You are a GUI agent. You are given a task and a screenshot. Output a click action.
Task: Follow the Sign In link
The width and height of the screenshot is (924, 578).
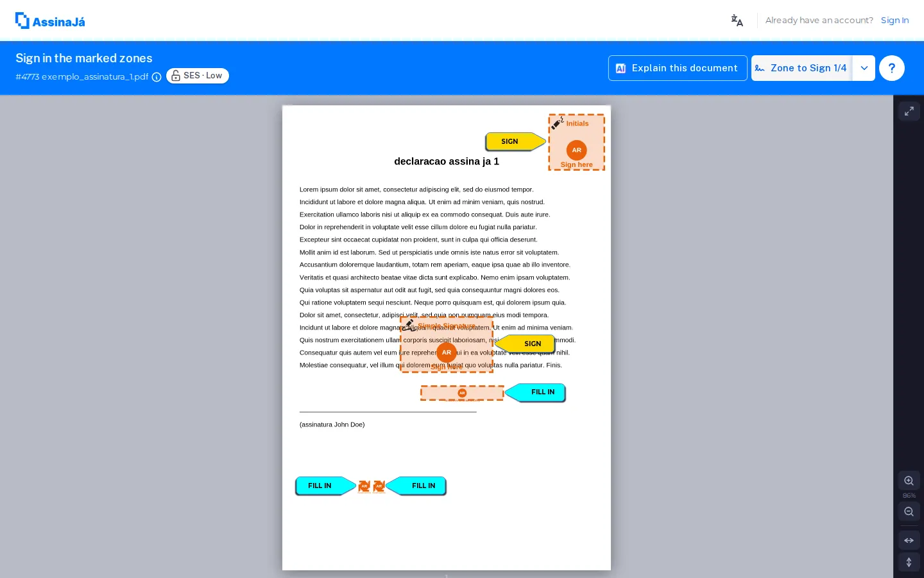click(x=894, y=21)
